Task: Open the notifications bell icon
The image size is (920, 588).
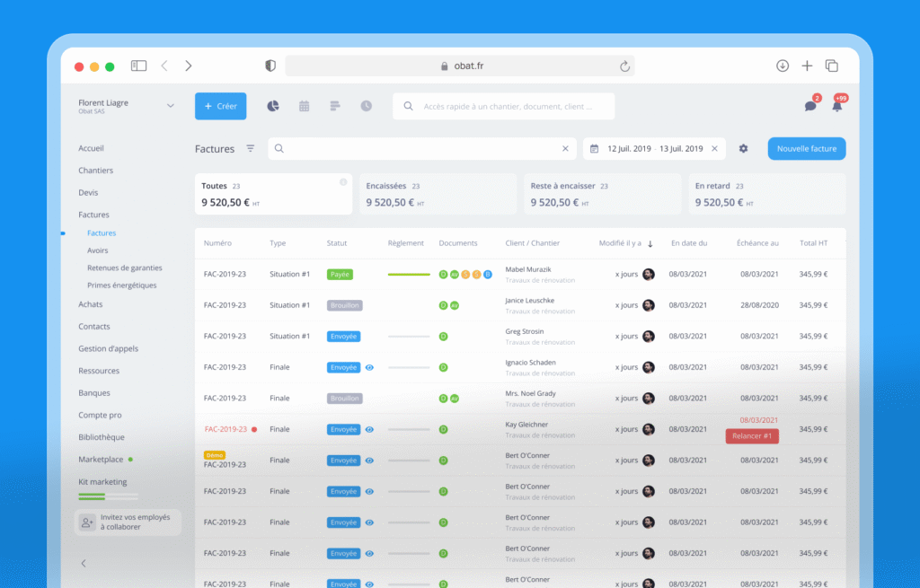Action: [x=836, y=106]
